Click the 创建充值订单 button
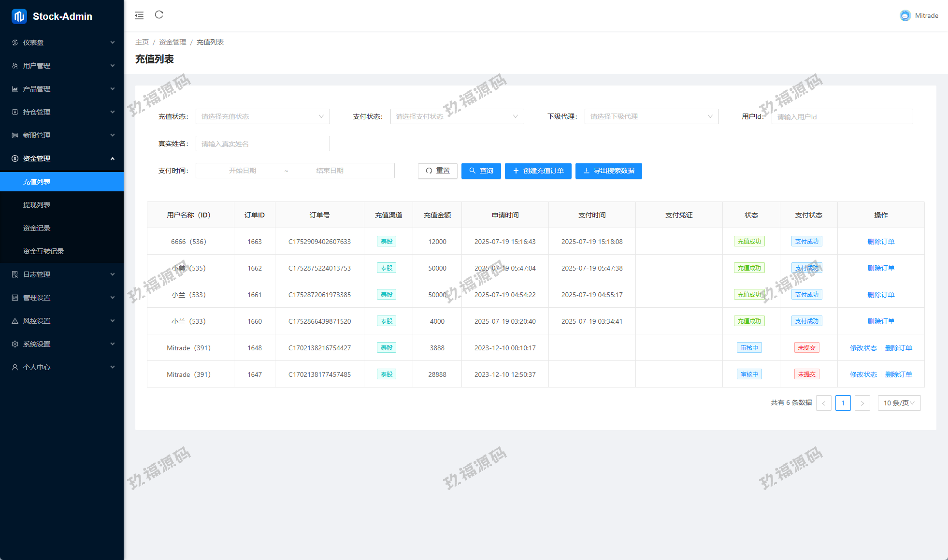 [x=538, y=171]
